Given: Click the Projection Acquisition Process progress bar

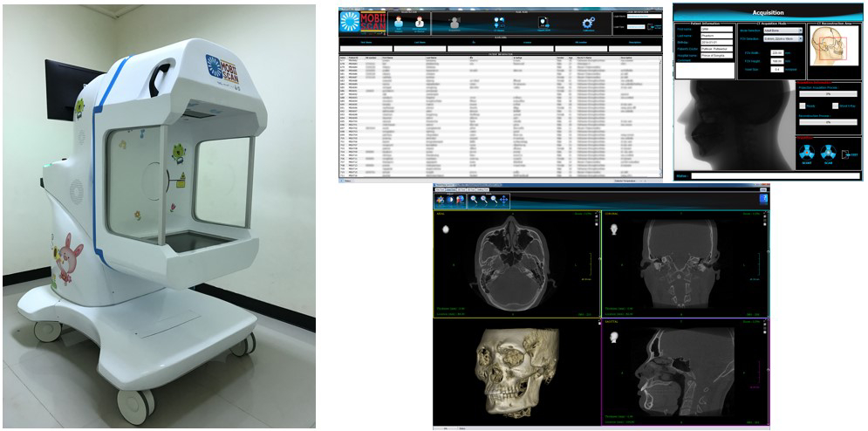Looking at the screenshot, I should click(x=828, y=93).
